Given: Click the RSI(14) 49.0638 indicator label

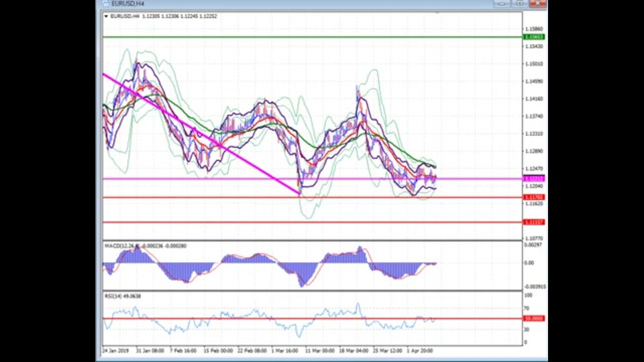Looking at the screenshot, I should pyautogui.click(x=122, y=296).
